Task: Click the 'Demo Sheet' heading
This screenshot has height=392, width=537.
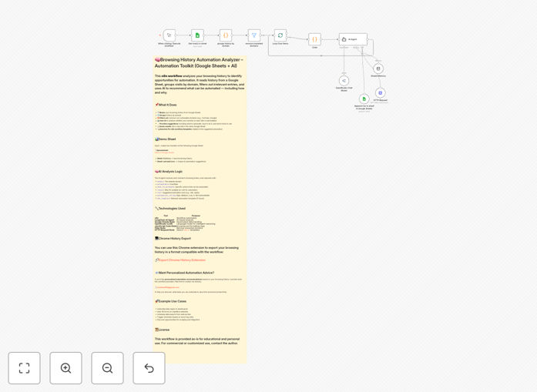Action: click(166, 139)
